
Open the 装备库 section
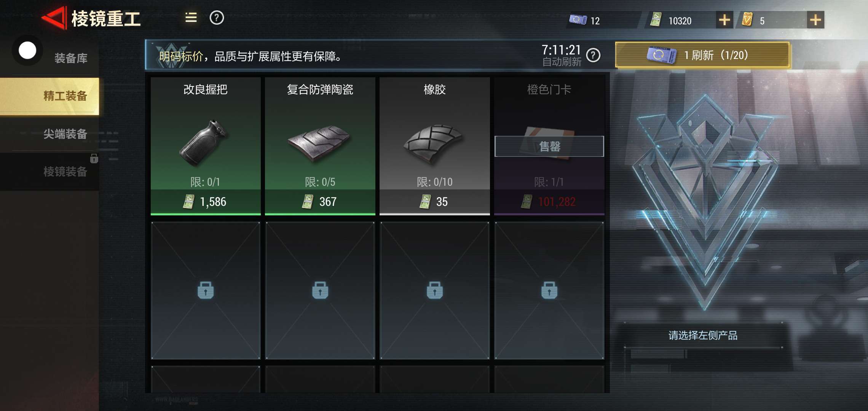tap(71, 58)
